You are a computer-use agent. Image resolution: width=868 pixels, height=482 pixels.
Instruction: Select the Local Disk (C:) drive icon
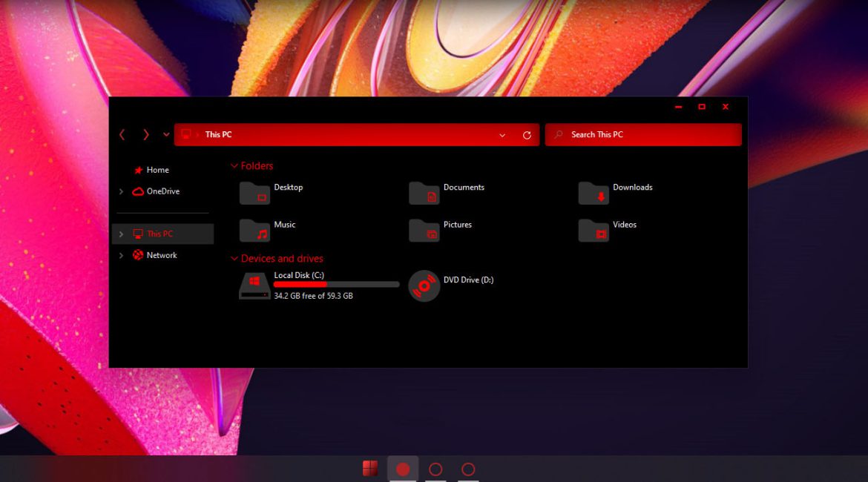[x=254, y=285]
